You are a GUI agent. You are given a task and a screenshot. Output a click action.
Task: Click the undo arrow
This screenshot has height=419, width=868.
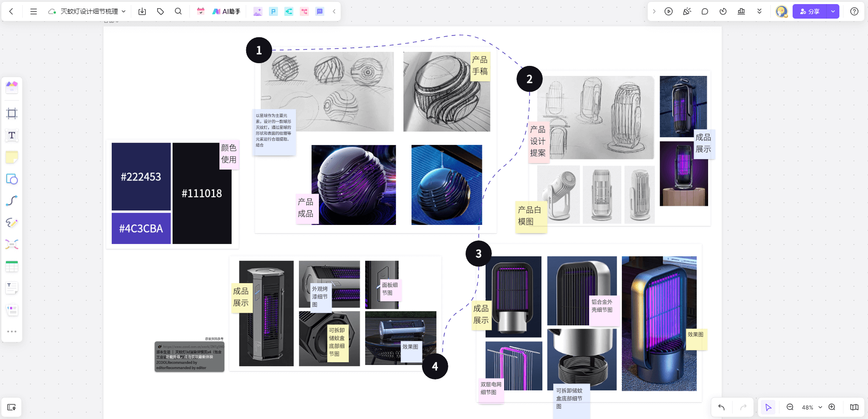tap(721, 407)
